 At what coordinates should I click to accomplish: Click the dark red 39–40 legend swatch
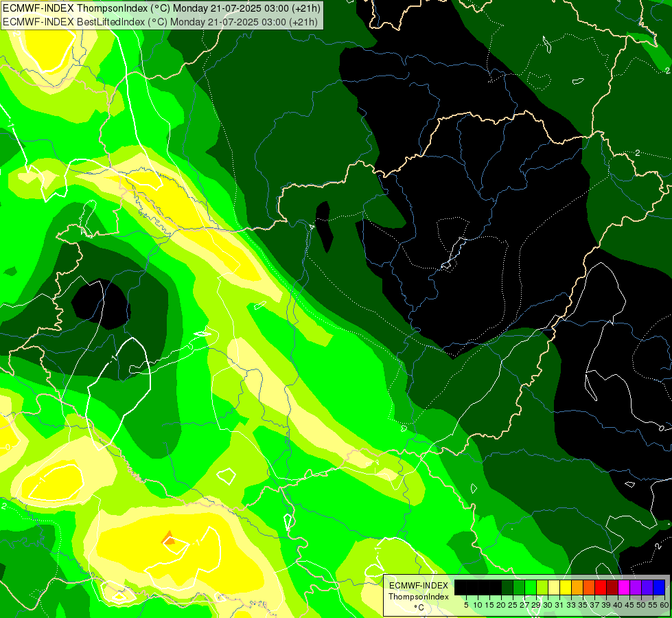point(612,587)
